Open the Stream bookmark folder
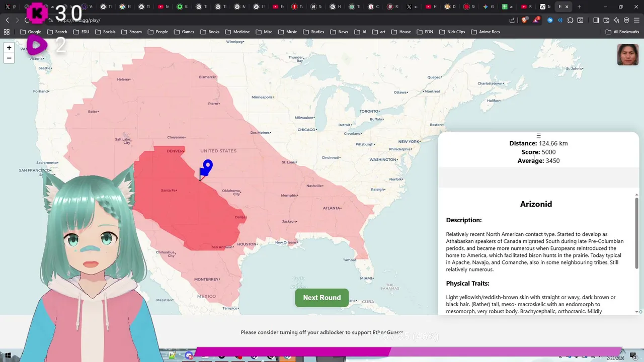Screen dimensions: 644x362 (131, 32)
